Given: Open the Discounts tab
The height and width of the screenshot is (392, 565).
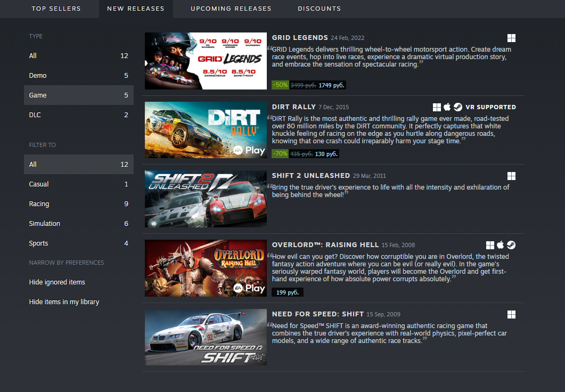Looking at the screenshot, I should (320, 9).
